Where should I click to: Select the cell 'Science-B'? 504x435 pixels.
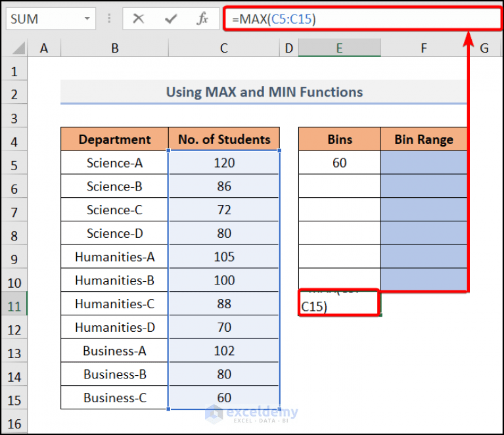115,186
